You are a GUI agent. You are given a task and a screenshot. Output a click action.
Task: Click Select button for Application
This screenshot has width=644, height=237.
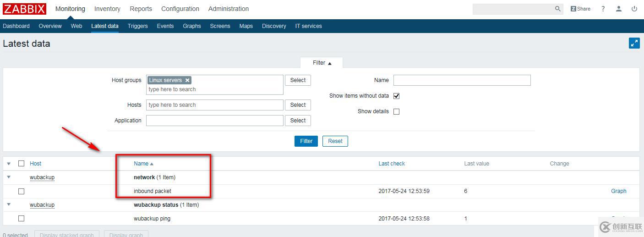click(298, 121)
